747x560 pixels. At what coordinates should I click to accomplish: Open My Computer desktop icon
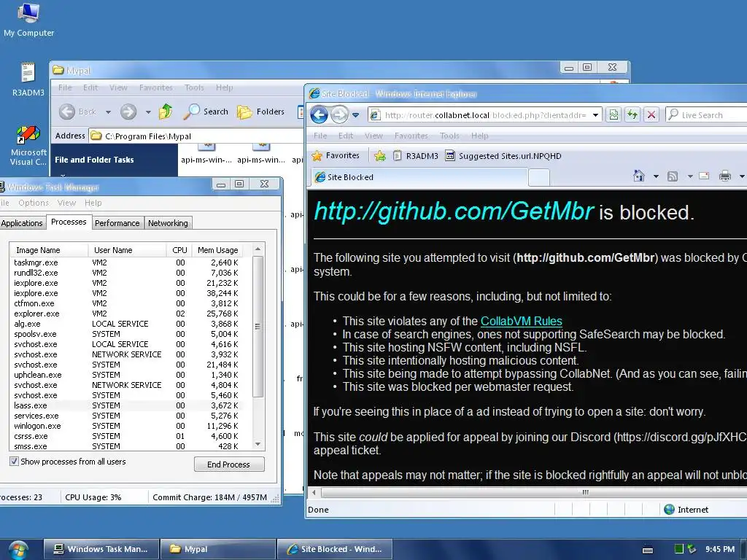pos(28,20)
